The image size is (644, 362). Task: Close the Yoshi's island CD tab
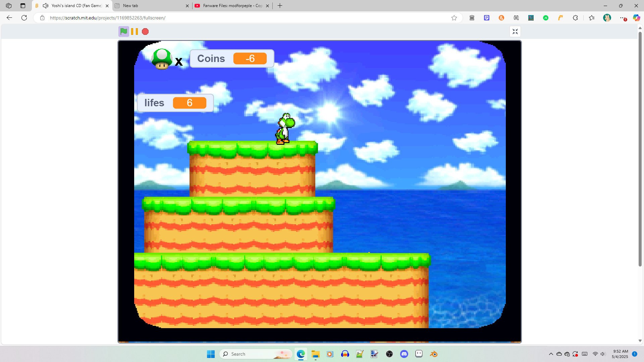[x=107, y=6]
